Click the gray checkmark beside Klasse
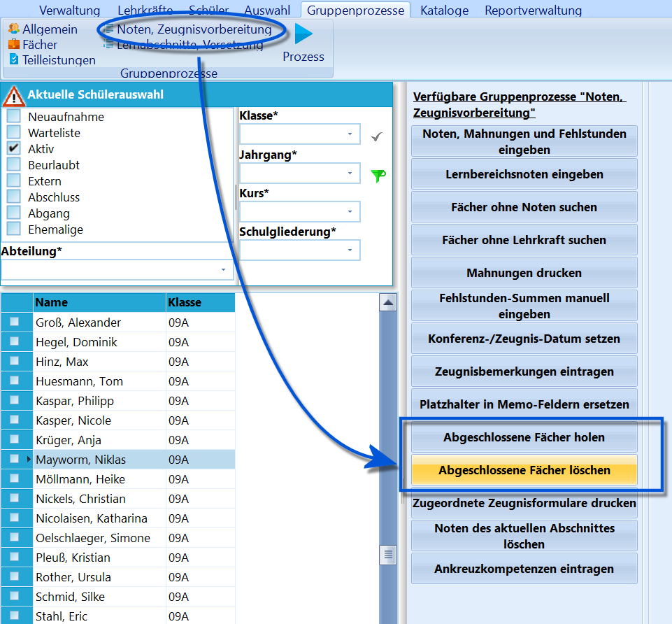This screenshot has height=624, width=672. [377, 136]
